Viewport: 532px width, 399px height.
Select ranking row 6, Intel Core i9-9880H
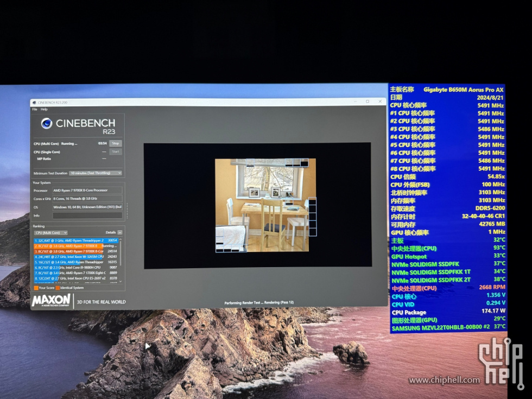pyautogui.click(x=75, y=268)
